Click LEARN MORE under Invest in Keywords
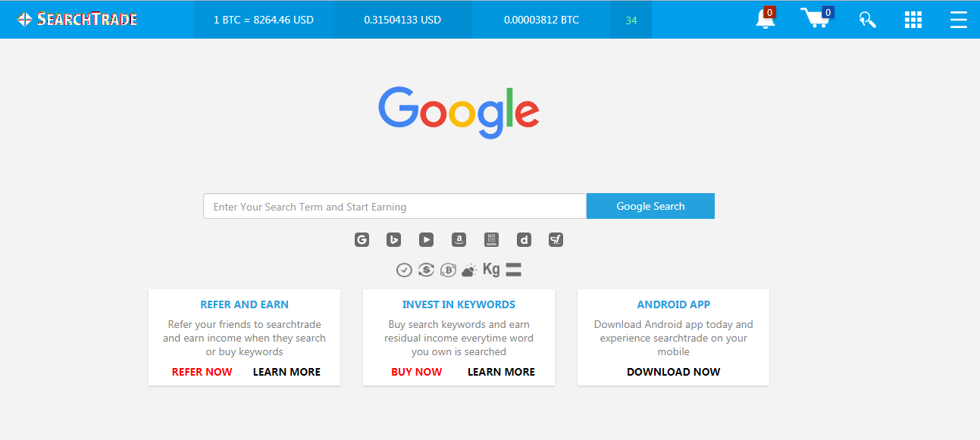 (501, 372)
